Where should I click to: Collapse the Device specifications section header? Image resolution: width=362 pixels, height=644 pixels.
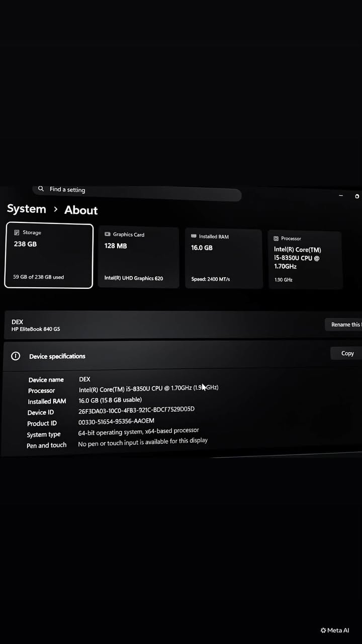pyautogui.click(x=183, y=355)
